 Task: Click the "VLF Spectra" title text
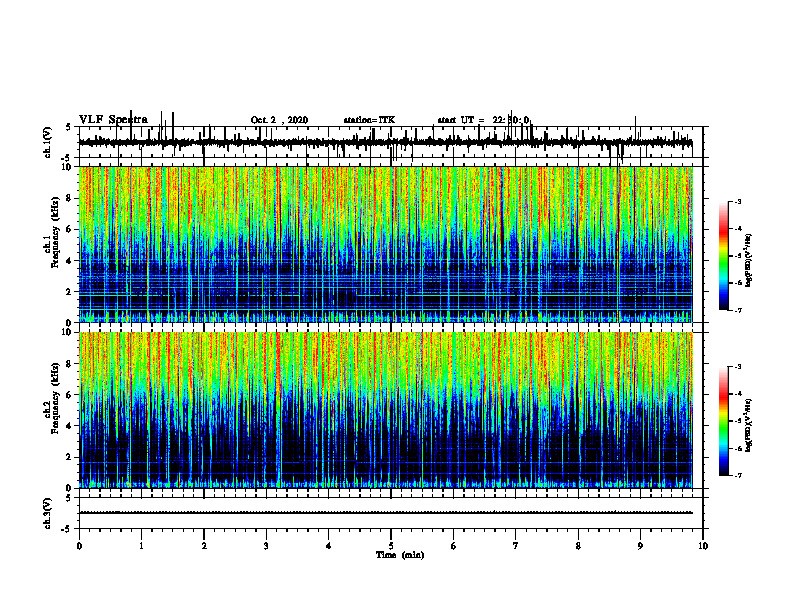coord(113,120)
